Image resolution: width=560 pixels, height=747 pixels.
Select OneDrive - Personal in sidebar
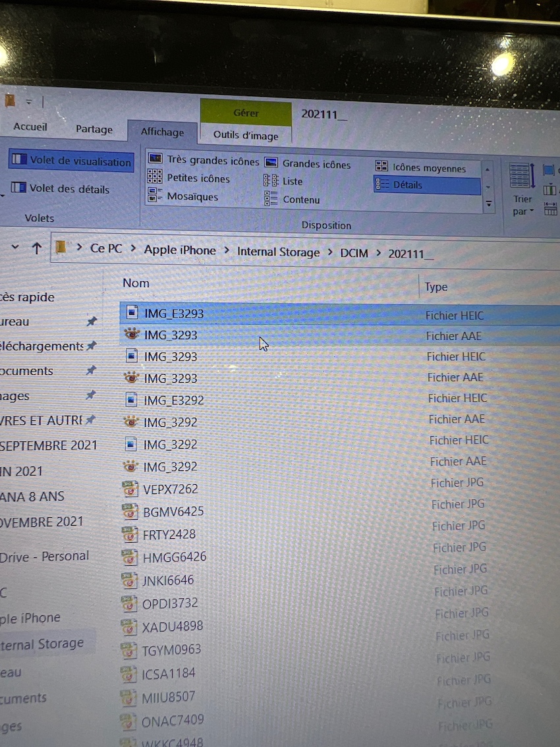tap(44, 557)
